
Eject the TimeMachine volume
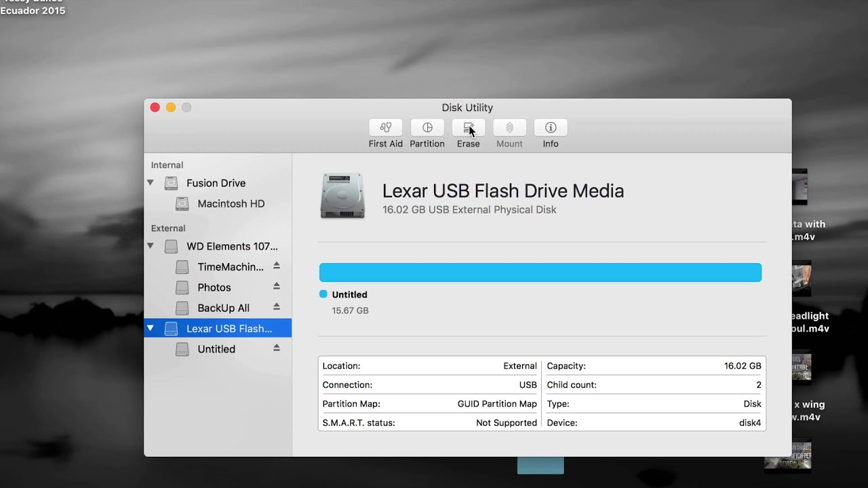277,266
